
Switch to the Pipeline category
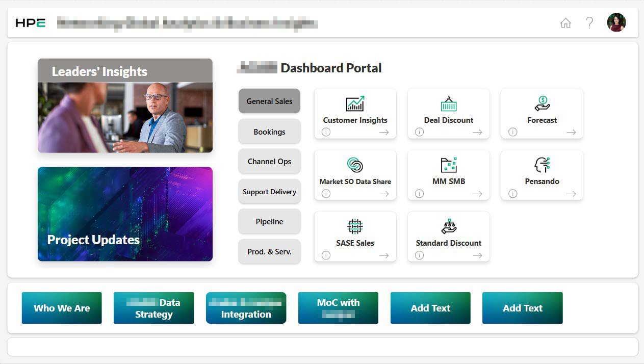pos(269,221)
